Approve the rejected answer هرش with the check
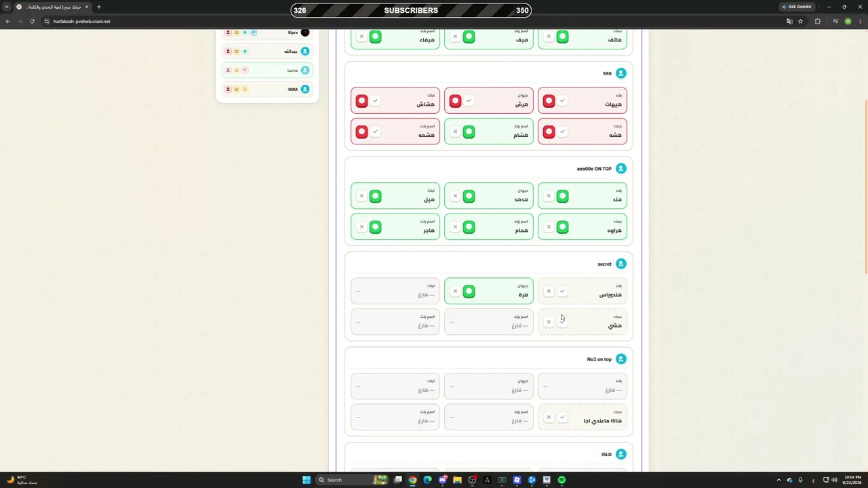This screenshot has height=488, width=868. click(x=469, y=101)
